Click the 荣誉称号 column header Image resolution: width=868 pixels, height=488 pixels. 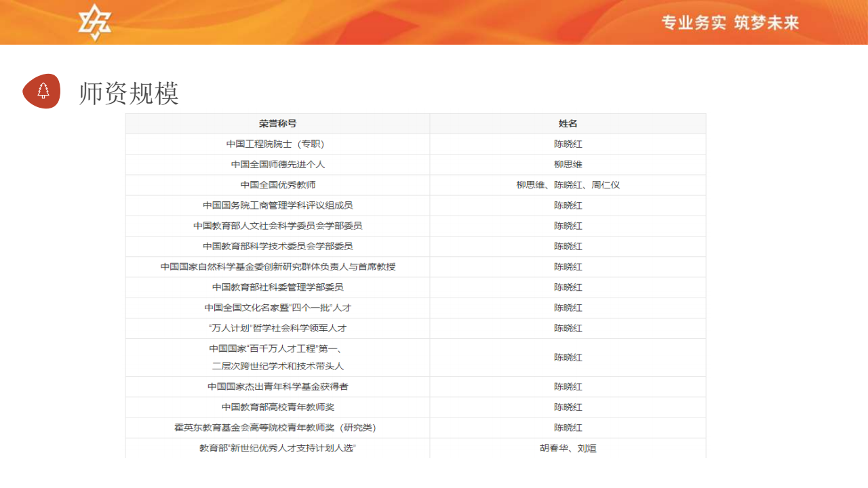(x=277, y=123)
